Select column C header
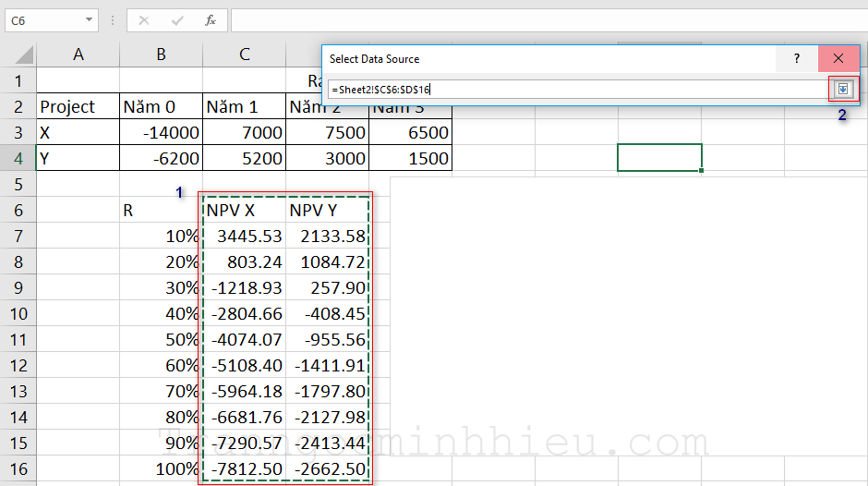The image size is (868, 486). click(244, 55)
